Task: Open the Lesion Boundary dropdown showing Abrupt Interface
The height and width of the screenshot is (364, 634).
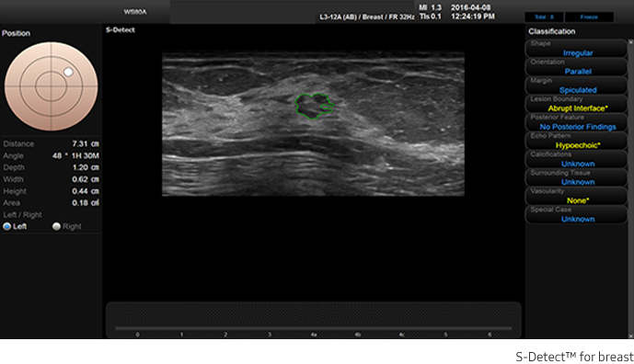Action: 576,104
